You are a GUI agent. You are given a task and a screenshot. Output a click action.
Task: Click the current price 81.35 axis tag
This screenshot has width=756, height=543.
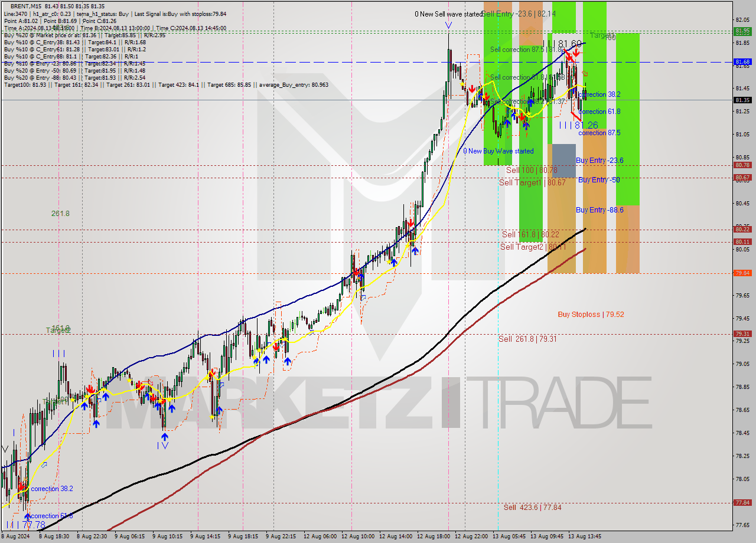742,100
